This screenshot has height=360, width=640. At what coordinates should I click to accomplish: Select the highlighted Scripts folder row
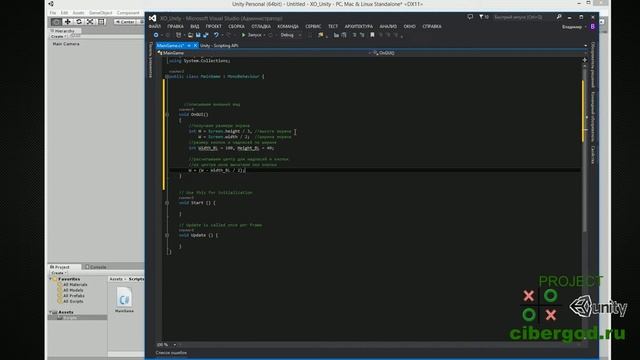pos(78,318)
